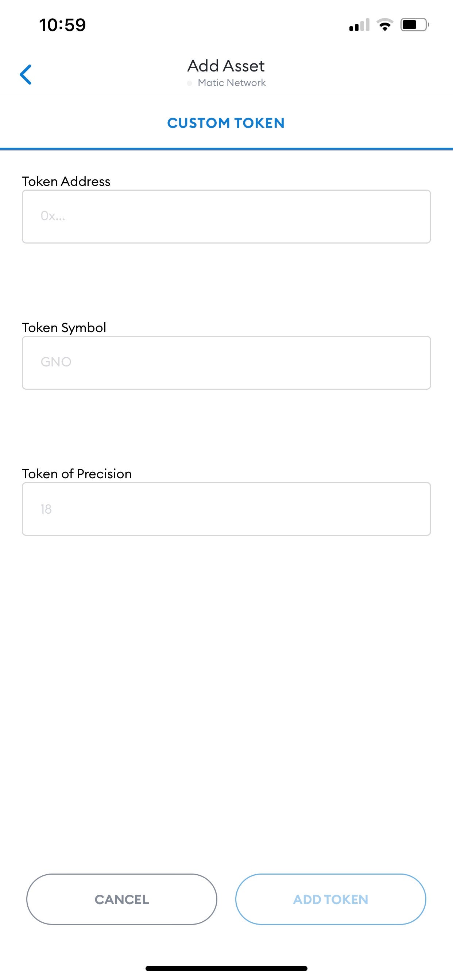Go back using the blue chevron arrow
Image resolution: width=453 pixels, height=980 pixels.
click(x=26, y=74)
